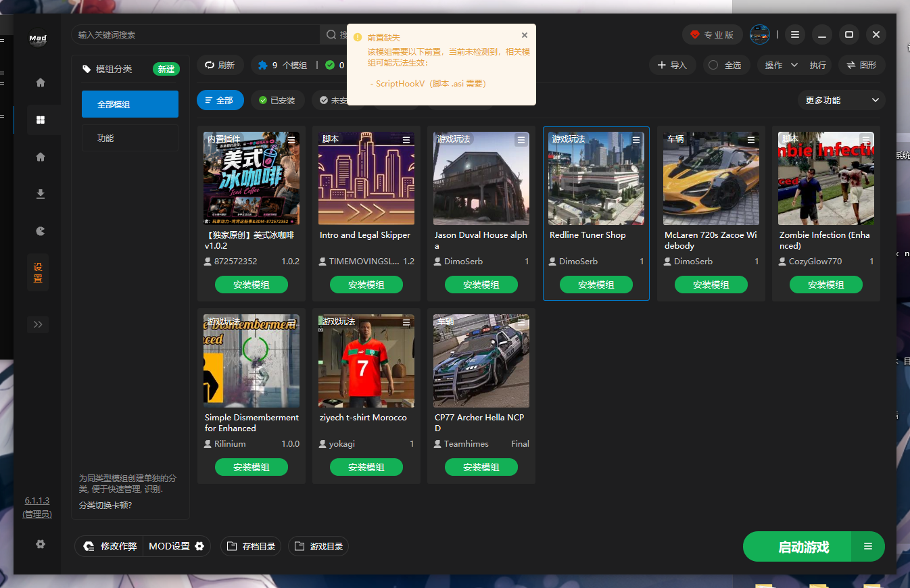Open the menu icon on Jason Duval House card

[521, 140]
